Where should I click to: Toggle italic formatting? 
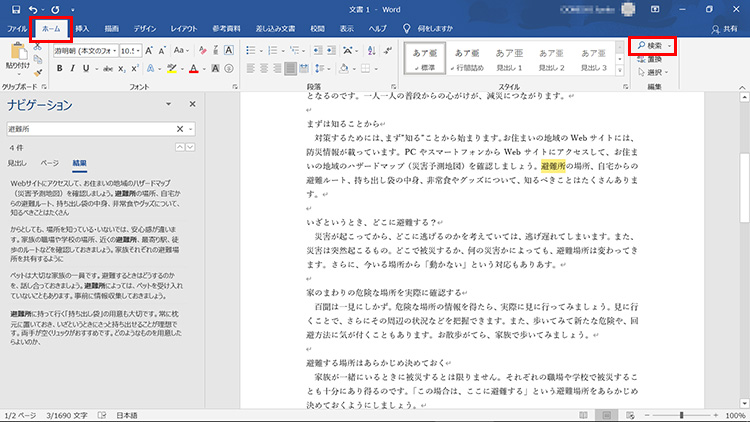click(73, 68)
